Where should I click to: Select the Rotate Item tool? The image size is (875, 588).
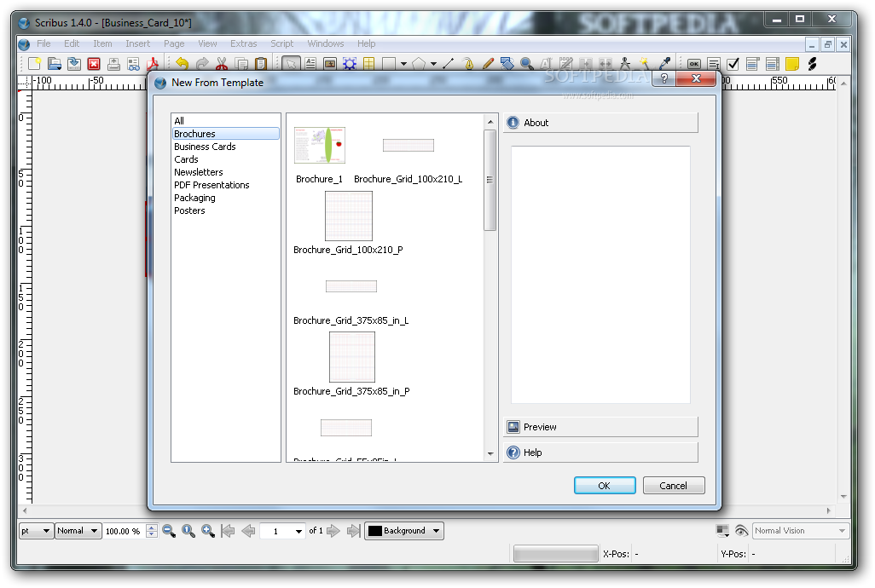click(x=507, y=64)
